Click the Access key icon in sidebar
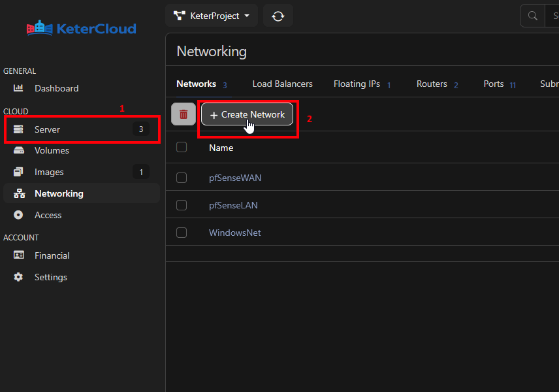The height and width of the screenshot is (392, 559). click(x=18, y=215)
